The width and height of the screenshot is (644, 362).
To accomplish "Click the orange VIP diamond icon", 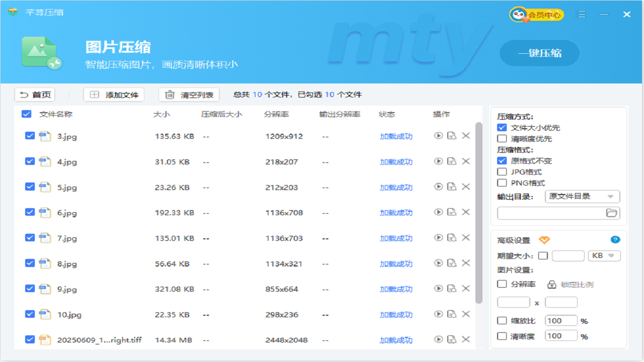I will pos(544,240).
